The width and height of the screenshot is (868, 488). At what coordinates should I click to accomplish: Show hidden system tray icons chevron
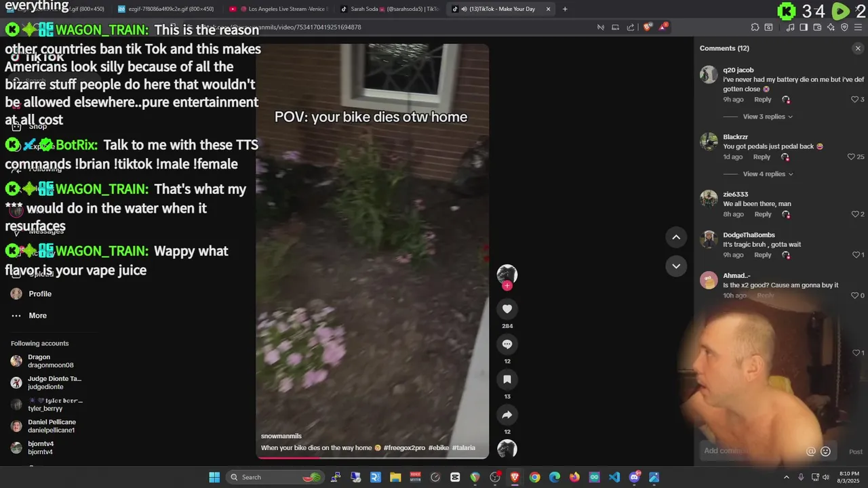pyautogui.click(x=787, y=477)
